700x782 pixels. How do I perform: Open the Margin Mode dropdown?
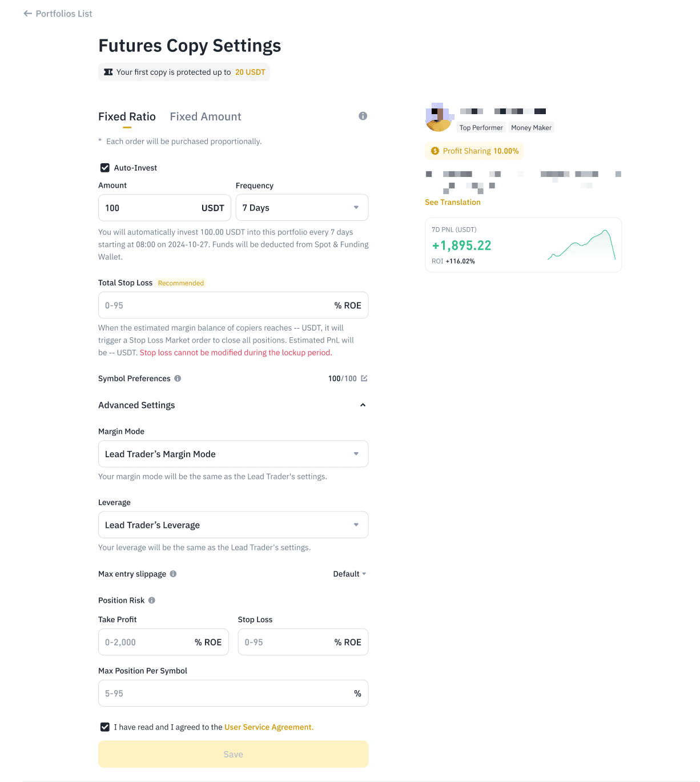tap(233, 454)
